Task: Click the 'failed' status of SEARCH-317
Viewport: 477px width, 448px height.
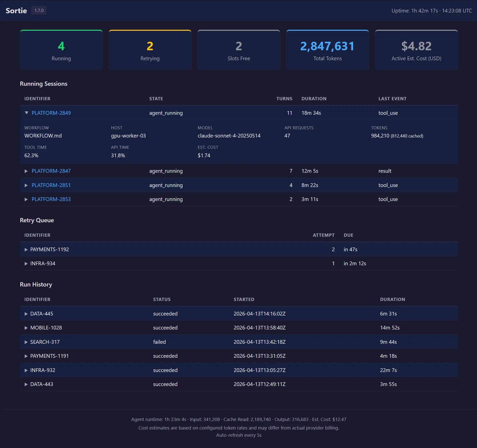Action: pos(159,342)
